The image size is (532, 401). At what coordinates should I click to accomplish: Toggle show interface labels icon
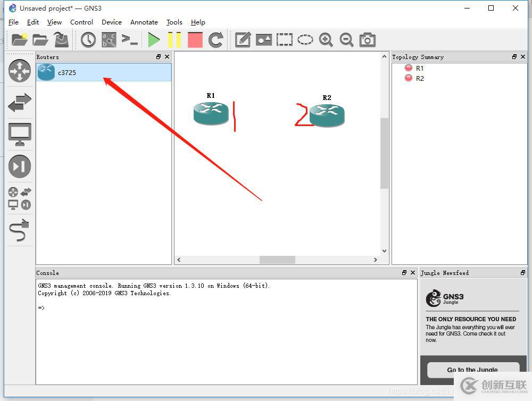point(109,40)
